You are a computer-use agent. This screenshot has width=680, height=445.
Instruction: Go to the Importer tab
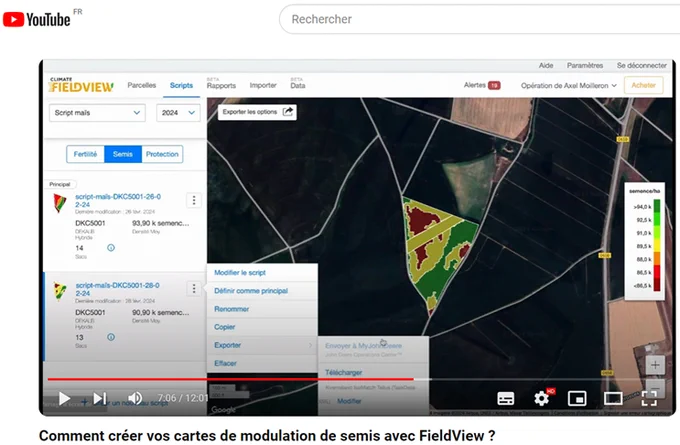(x=263, y=85)
